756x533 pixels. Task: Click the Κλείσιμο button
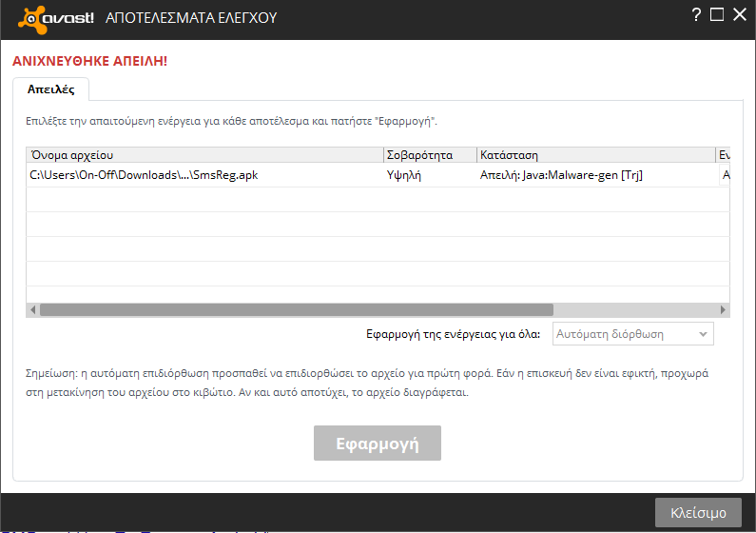[698, 512]
